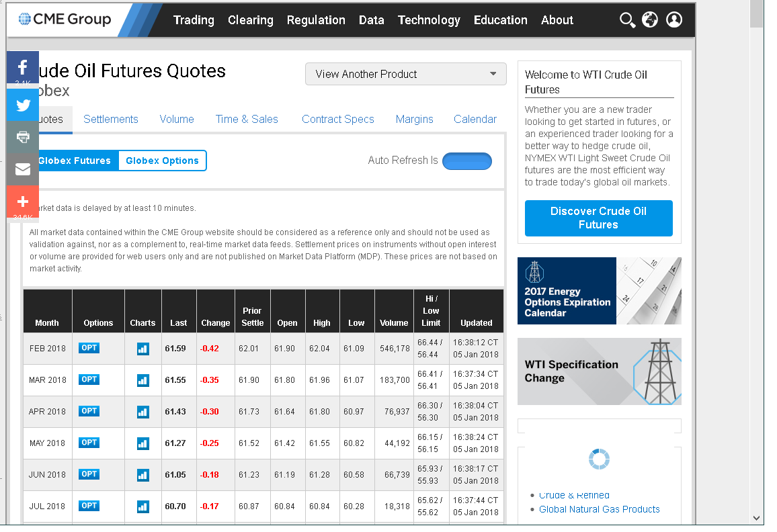The image size is (777, 532).
Task: Click OPT badge for MAY 2018
Action: click(x=89, y=443)
